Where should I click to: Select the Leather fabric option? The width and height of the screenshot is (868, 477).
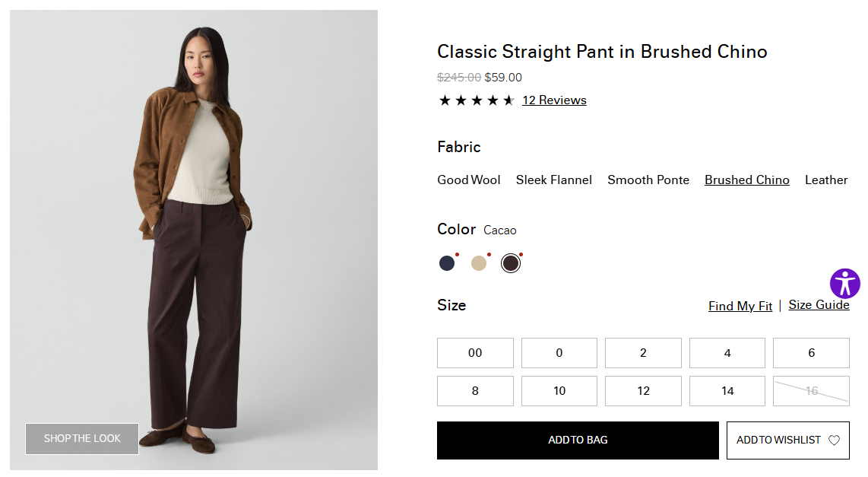(x=826, y=180)
